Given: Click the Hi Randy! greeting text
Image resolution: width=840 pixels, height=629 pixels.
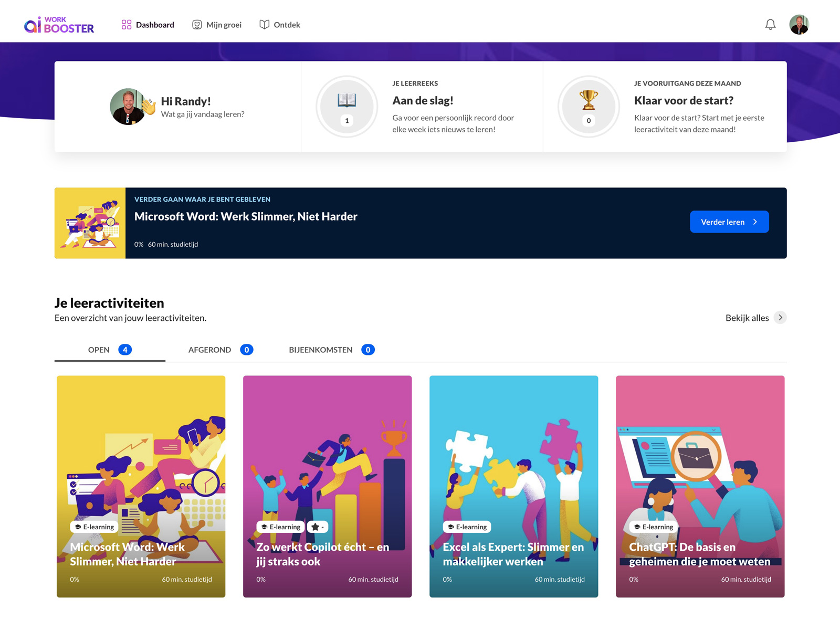Looking at the screenshot, I should [x=186, y=101].
